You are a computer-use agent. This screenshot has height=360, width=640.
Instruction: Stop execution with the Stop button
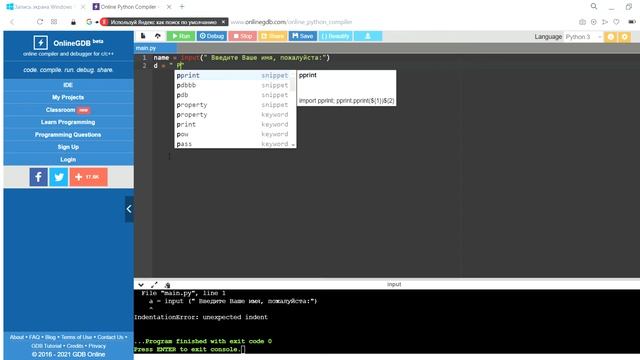click(x=242, y=36)
